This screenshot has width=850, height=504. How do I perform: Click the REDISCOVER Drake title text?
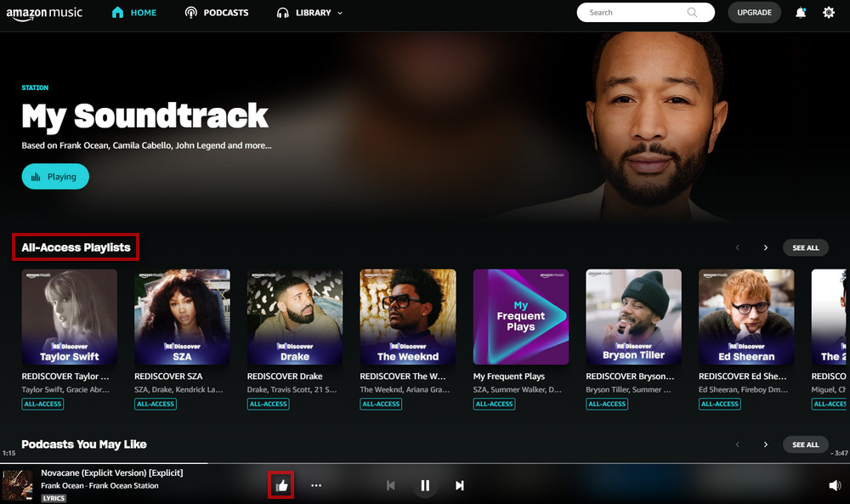[285, 377]
